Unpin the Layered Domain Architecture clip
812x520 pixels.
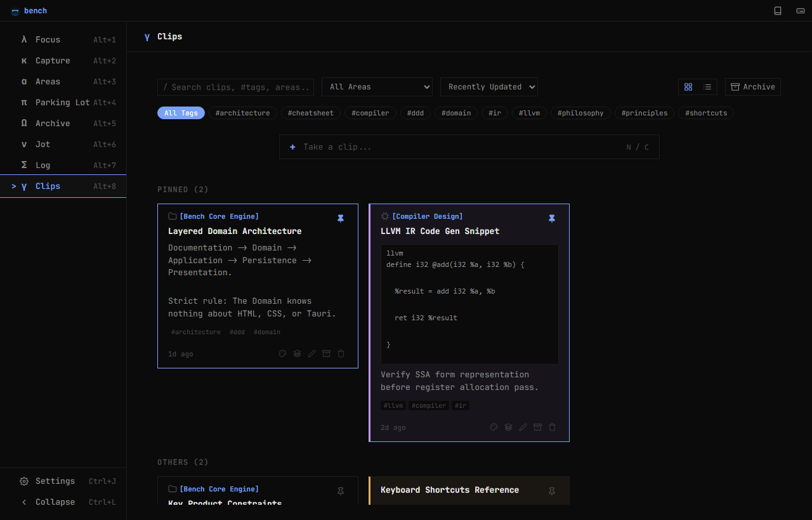point(341,219)
